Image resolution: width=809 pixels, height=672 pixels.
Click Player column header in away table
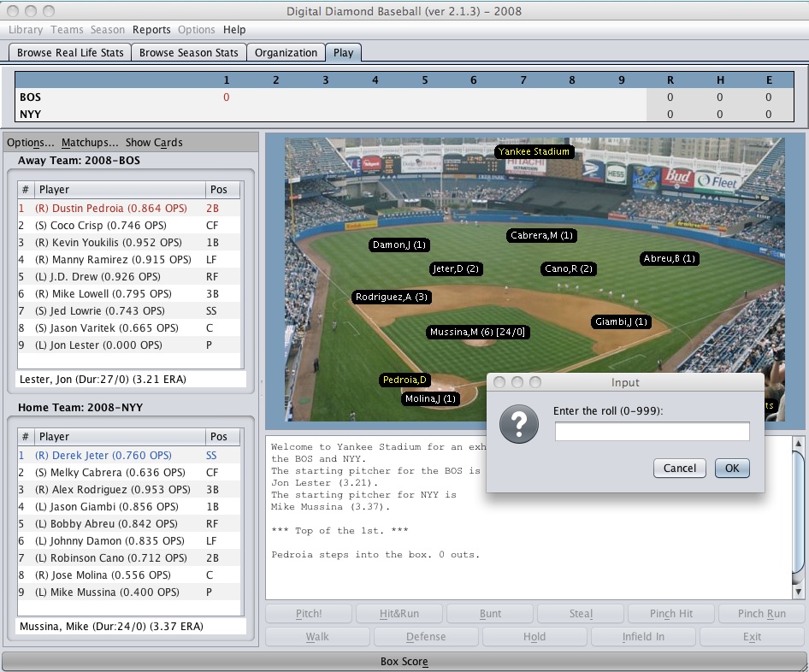click(121, 189)
